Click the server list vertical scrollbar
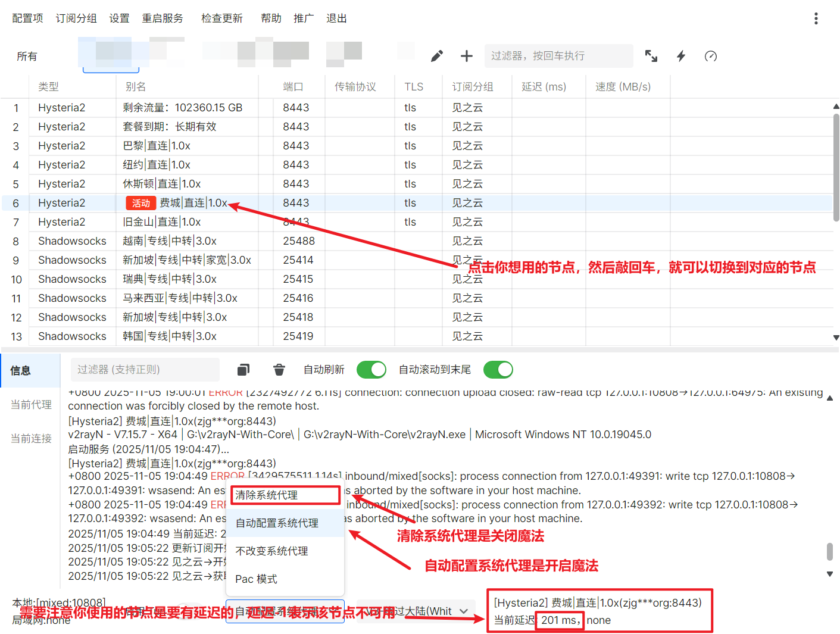Screen dimensions: 840x634 coord(836,167)
